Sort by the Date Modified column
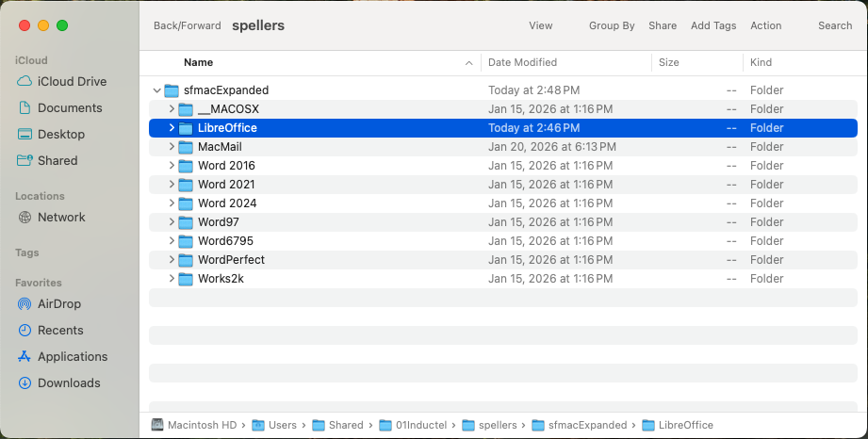This screenshot has width=868, height=439. (x=522, y=62)
